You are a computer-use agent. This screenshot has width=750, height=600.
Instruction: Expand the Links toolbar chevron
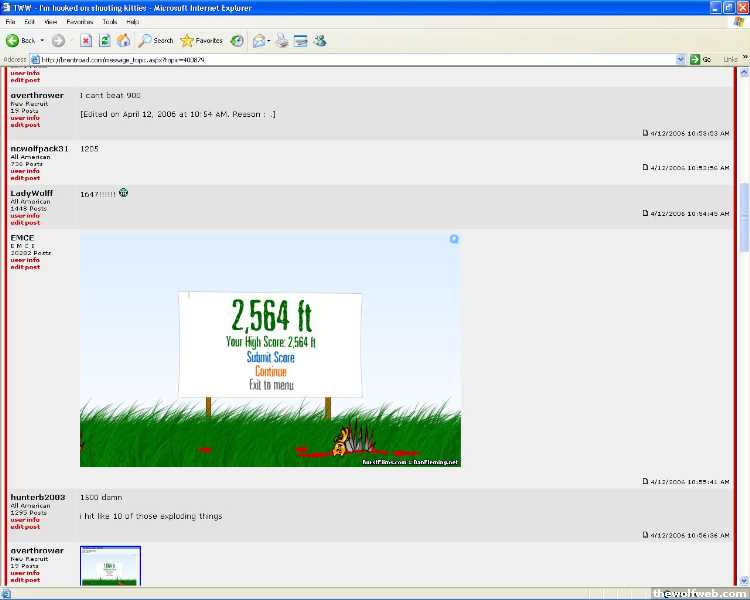(743, 59)
